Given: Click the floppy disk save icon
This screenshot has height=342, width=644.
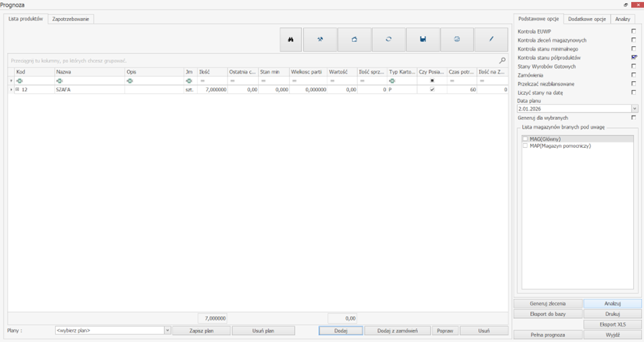Looking at the screenshot, I should (423, 40).
